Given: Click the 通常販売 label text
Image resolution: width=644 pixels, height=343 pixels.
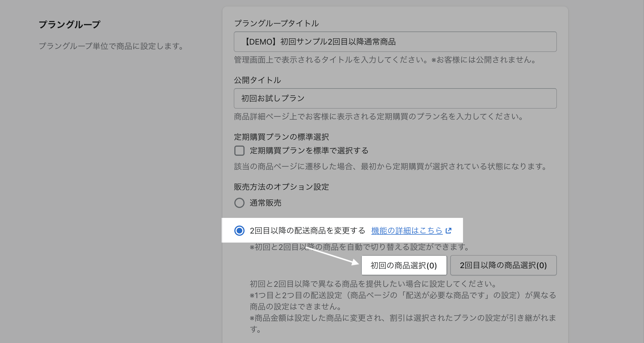Looking at the screenshot, I should point(266,203).
